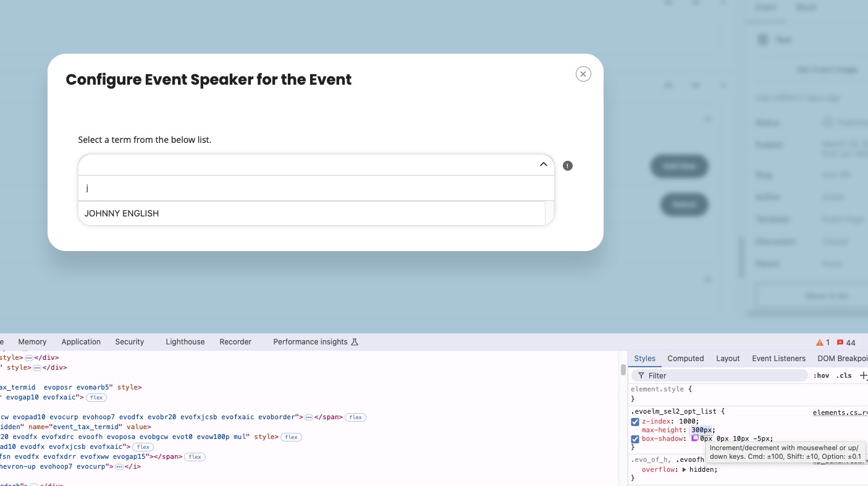This screenshot has width=868, height=486.
Task: Open the .cls element classes panel
Action: (844, 376)
